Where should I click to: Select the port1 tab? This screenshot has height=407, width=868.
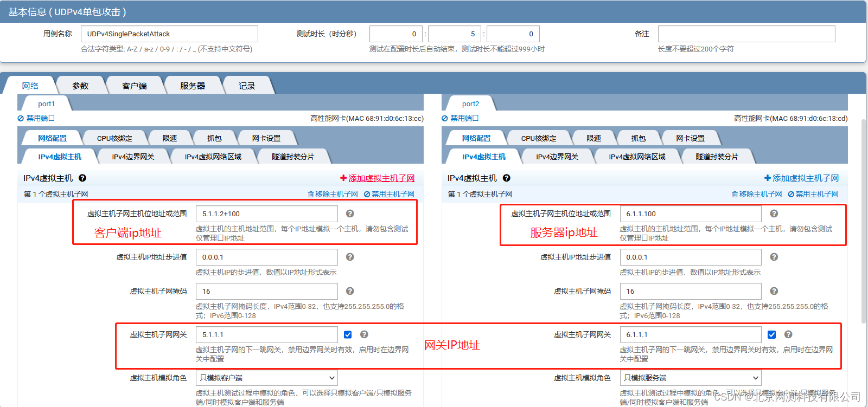[x=46, y=104]
